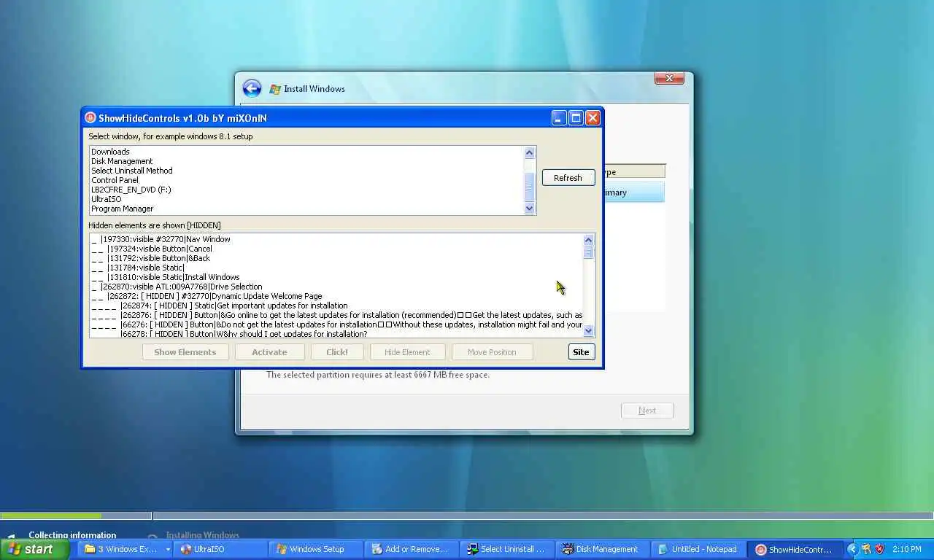This screenshot has height=560, width=934.
Task: Click the Hide Element button
Action: [407, 352]
